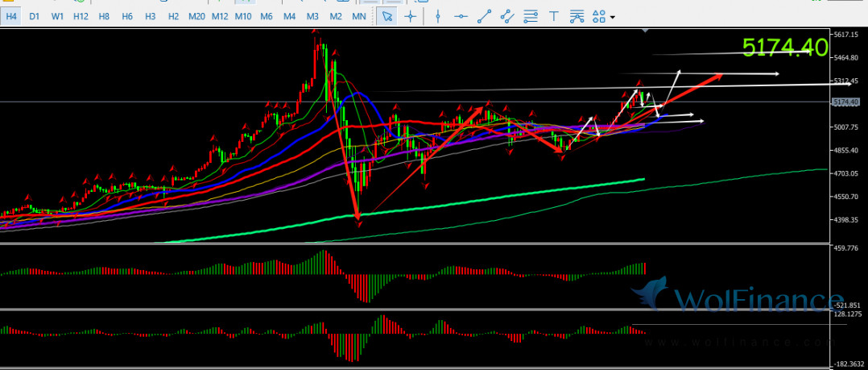This screenshot has width=868, height=370.
Task: Select the cursor arrow tool
Action: tap(387, 16)
